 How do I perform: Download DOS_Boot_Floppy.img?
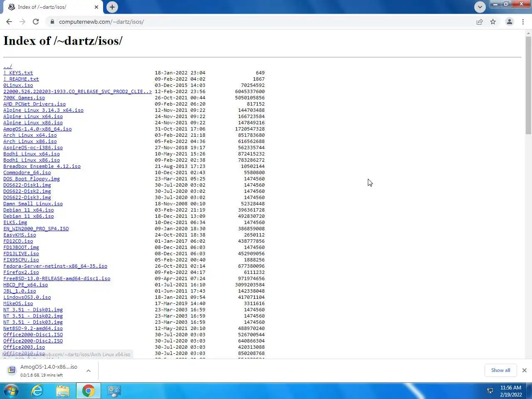(32, 179)
